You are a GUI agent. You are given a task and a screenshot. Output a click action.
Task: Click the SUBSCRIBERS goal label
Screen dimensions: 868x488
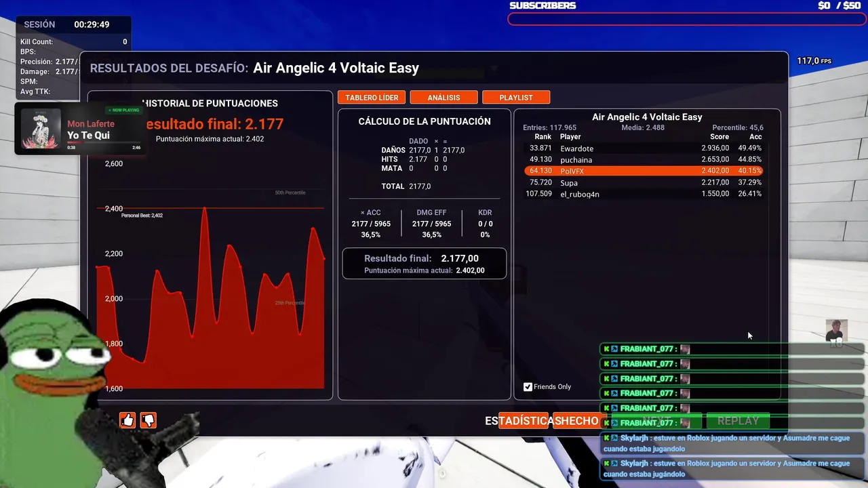tap(542, 5)
